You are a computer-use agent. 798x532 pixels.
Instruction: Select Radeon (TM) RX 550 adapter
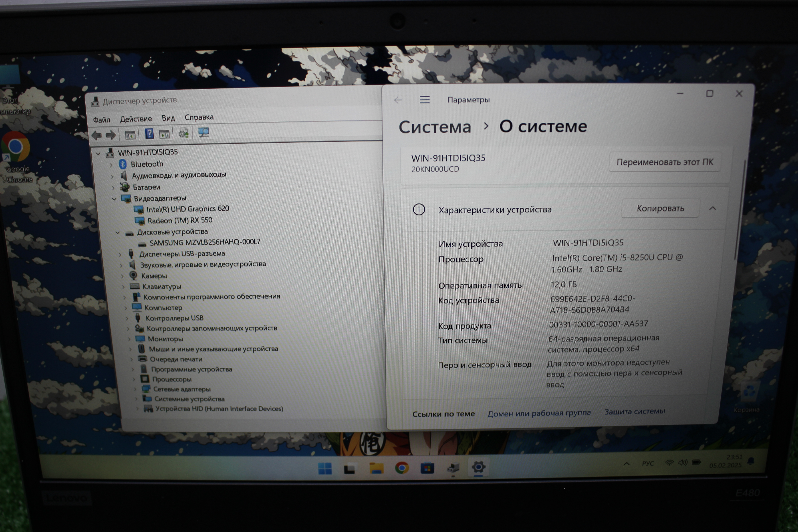[179, 221]
